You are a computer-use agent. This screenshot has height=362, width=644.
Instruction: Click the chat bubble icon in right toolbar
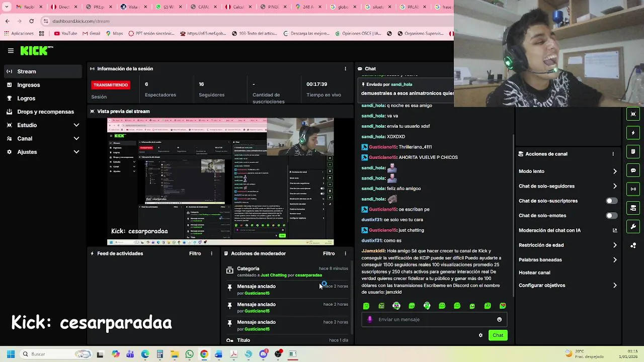(x=633, y=170)
